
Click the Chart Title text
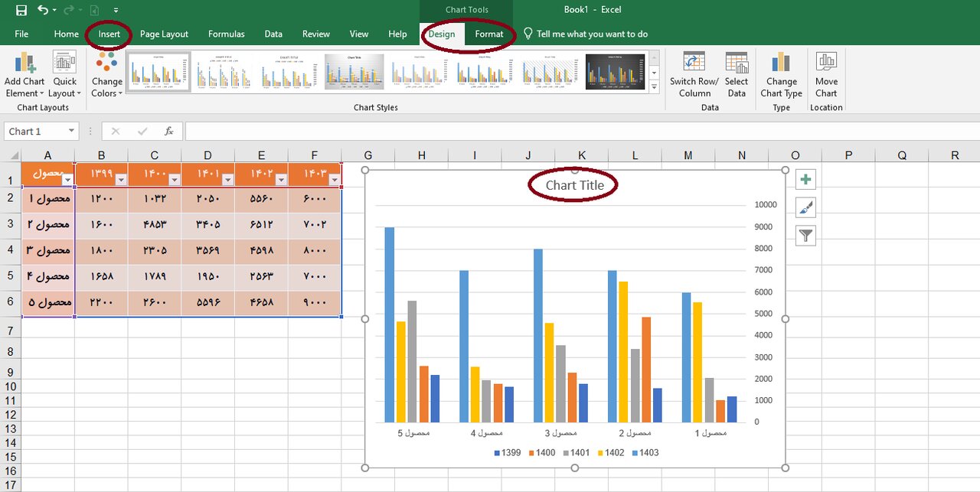[x=574, y=185]
